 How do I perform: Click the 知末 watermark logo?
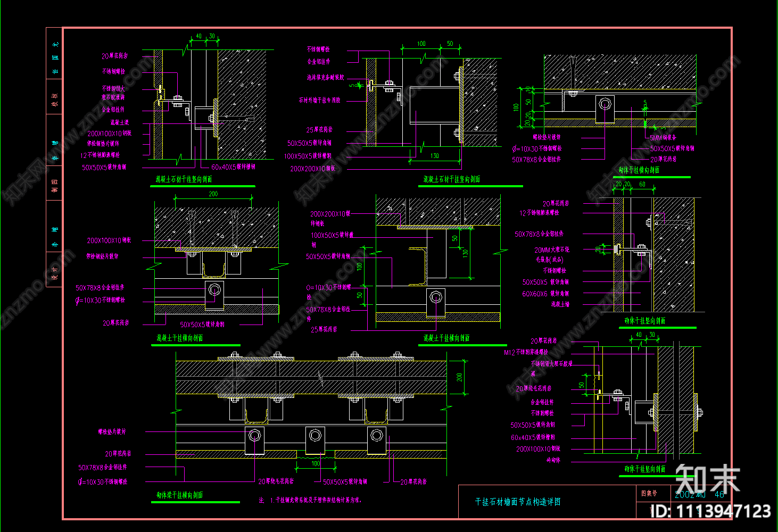tap(707, 479)
